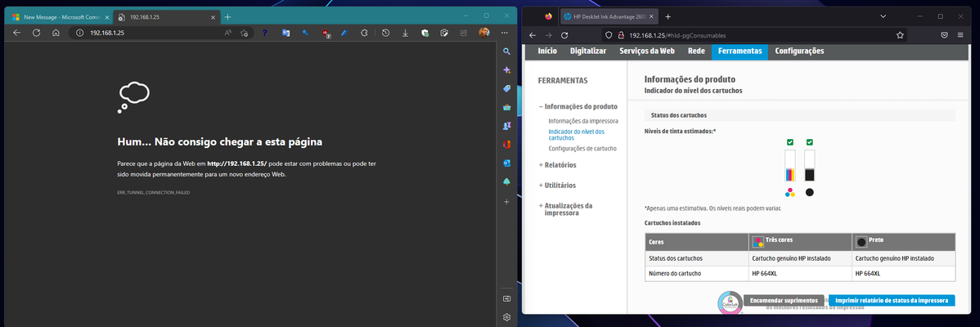Open Firefox hamburger menu
Viewport: 980px width, 327px height.
(x=960, y=35)
